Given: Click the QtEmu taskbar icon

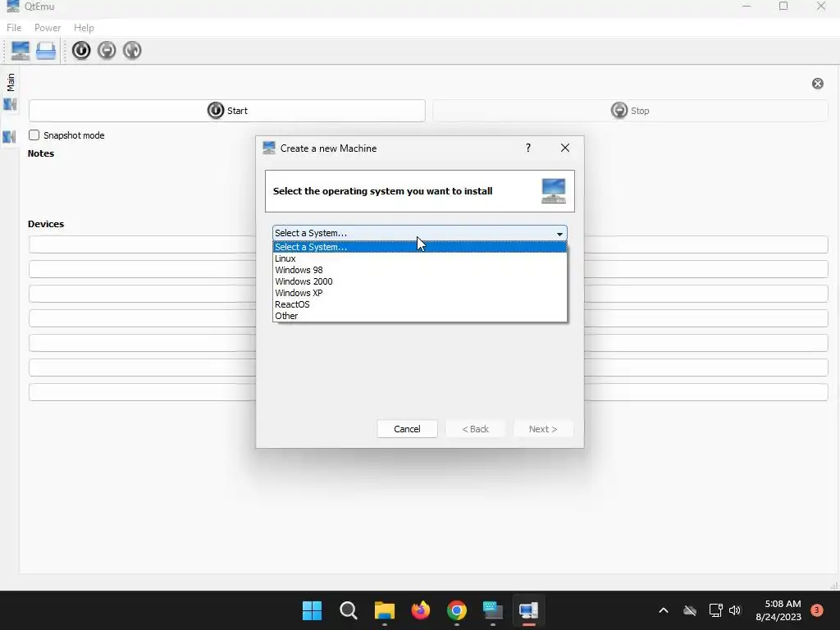Looking at the screenshot, I should coord(529,610).
